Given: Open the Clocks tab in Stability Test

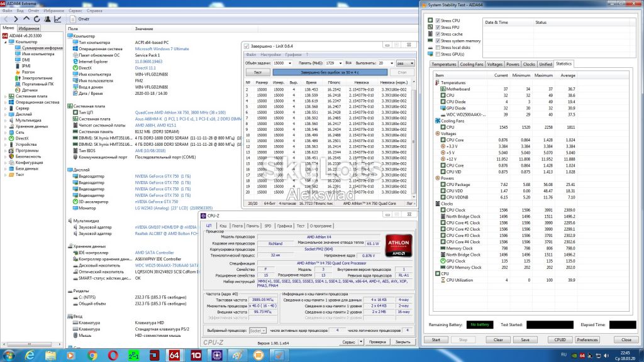Looking at the screenshot, I should coord(529,65).
